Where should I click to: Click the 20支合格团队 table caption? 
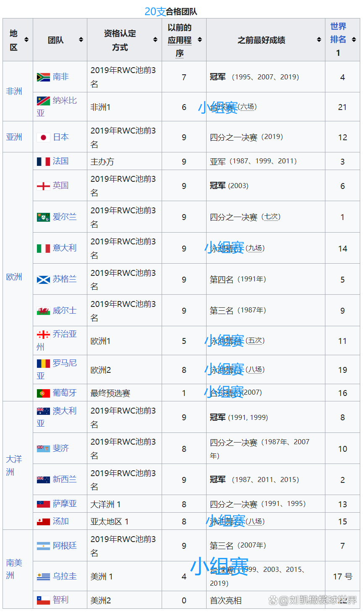click(x=171, y=11)
